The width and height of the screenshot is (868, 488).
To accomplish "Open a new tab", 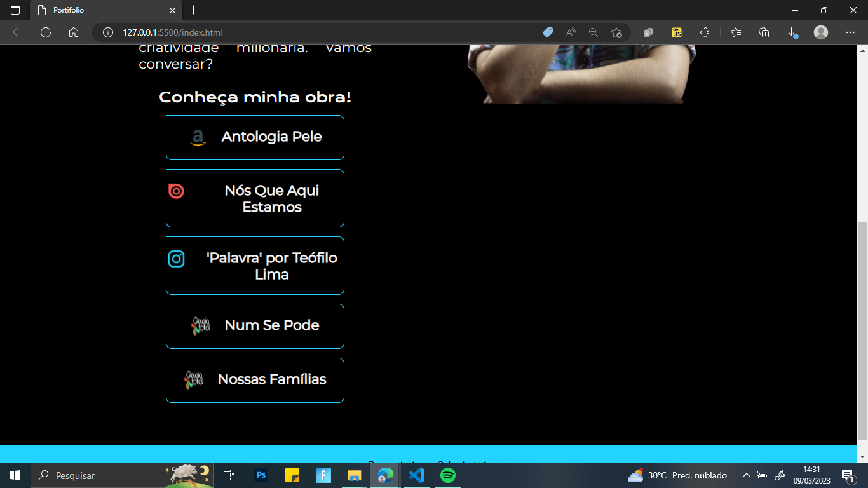I will click(194, 10).
